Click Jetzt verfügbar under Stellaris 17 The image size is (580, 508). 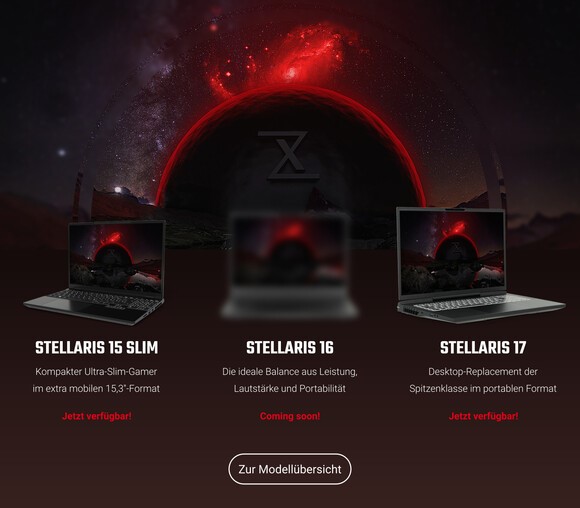tap(483, 416)
